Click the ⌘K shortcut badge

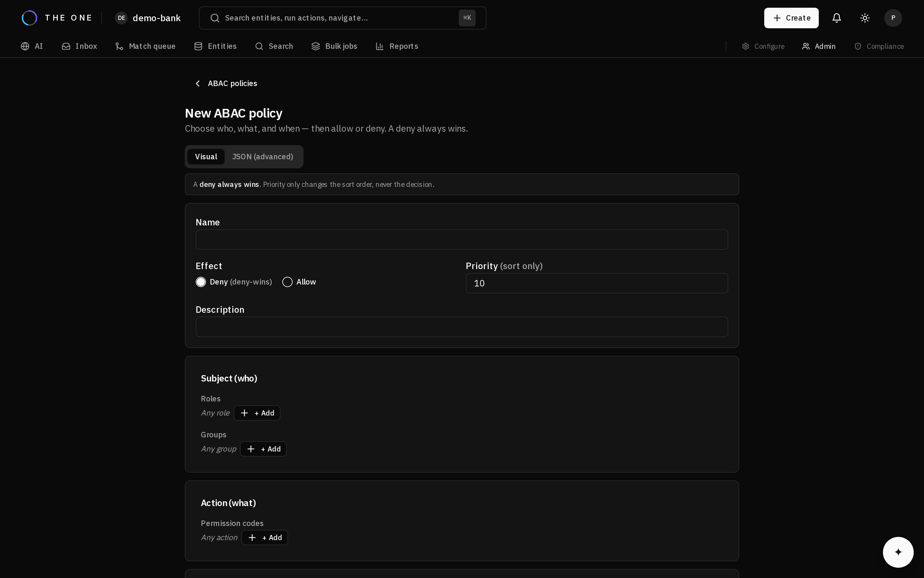point(467,18)
